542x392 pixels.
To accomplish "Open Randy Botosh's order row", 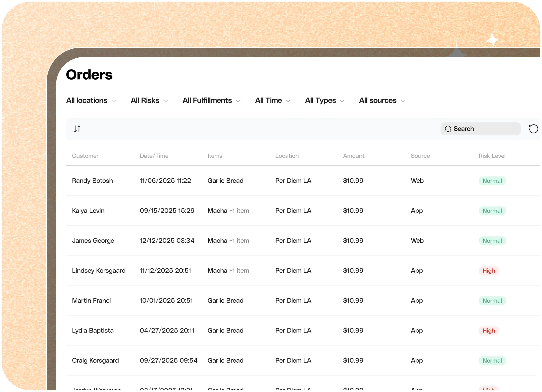I will 92,181.
